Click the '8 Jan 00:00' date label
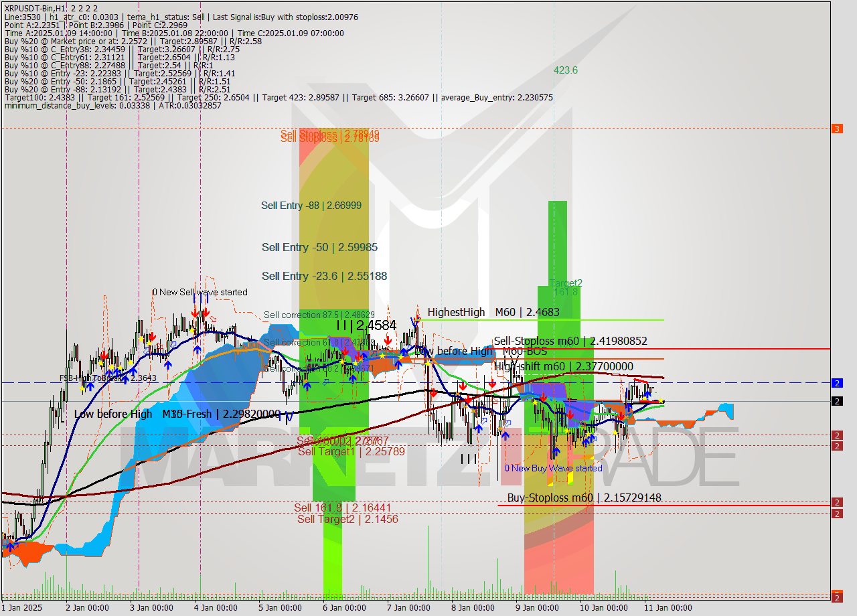 click(473, 608)
